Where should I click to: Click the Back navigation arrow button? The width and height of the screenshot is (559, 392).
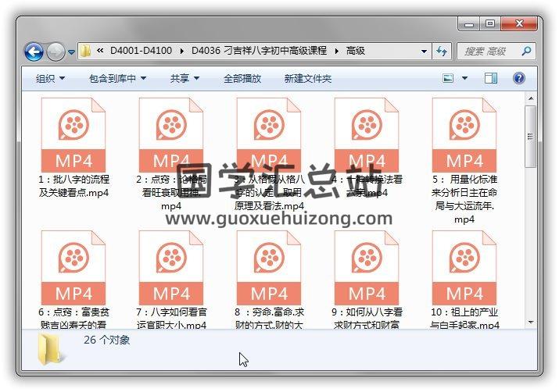(34, 52)
